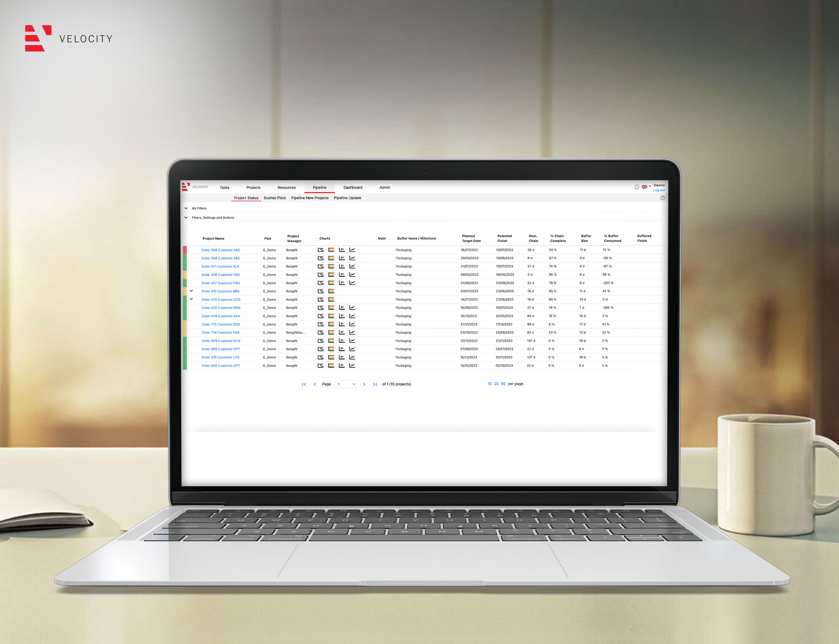Click the -233 % buffer consumed value
This screenshot has width=839, height=644.
click(608, 283)
